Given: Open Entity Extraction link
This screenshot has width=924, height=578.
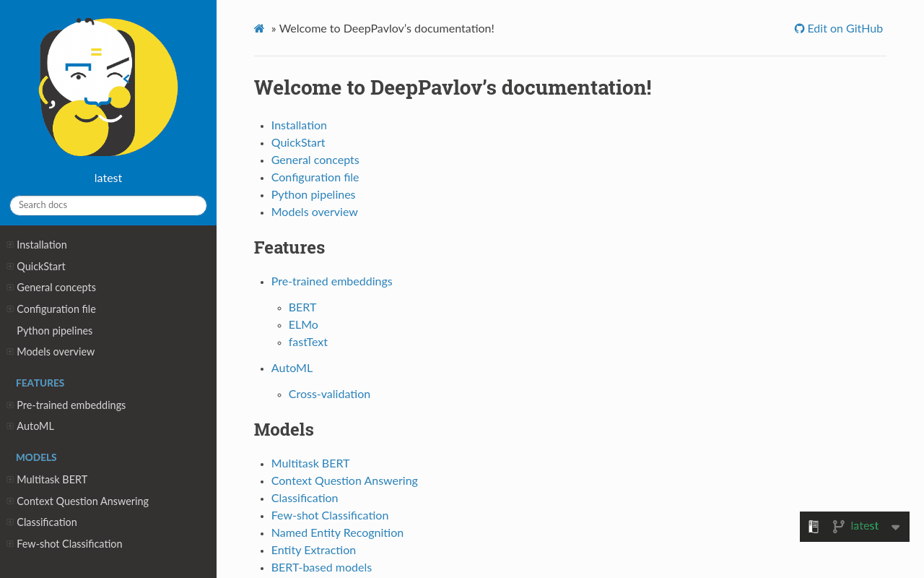Looking at the screenshot, I should [x=313, y=551].
